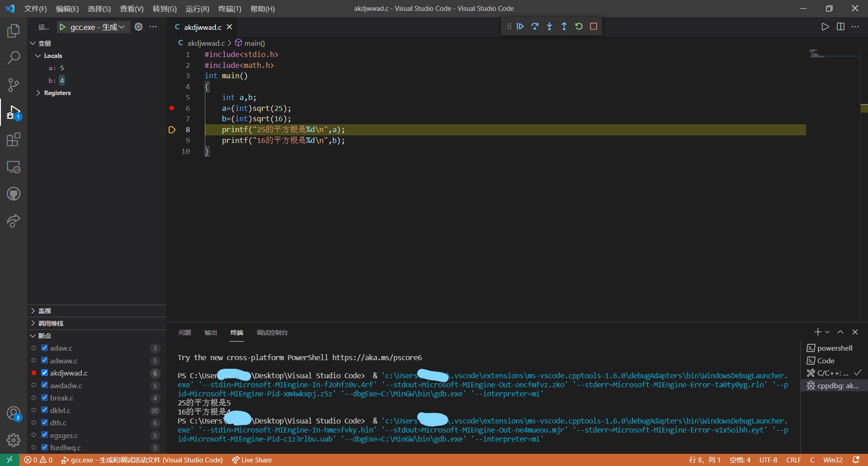Open editor more actions menu
This screenshot has width=868, height=466.
click(855, 27)
